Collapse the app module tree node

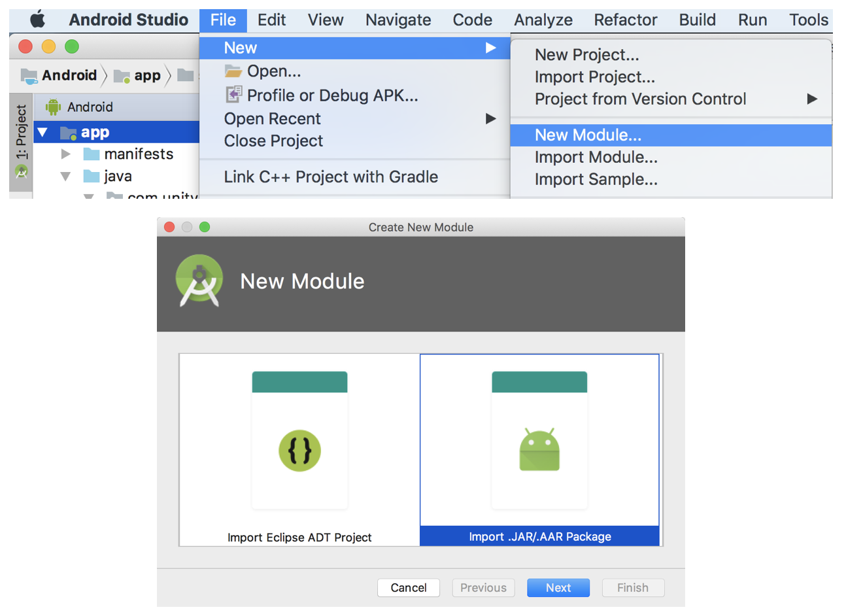point(43,132)
